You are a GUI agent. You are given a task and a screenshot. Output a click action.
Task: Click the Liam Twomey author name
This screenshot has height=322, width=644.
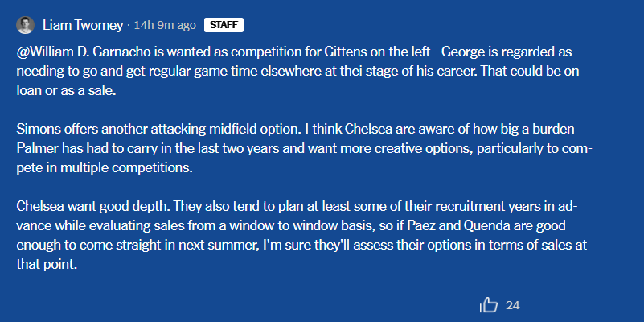[83, 25]
